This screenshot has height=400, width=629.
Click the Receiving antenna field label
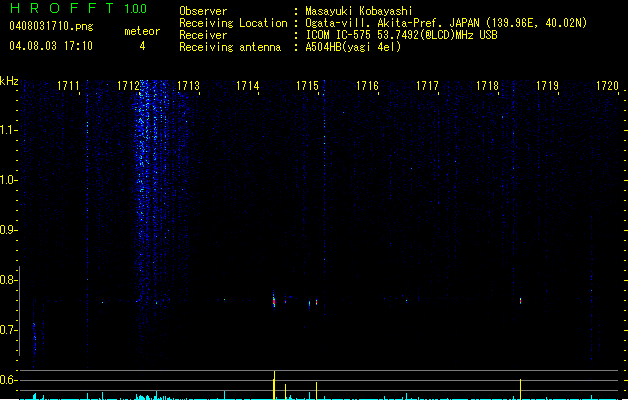(x=230, y=47)
